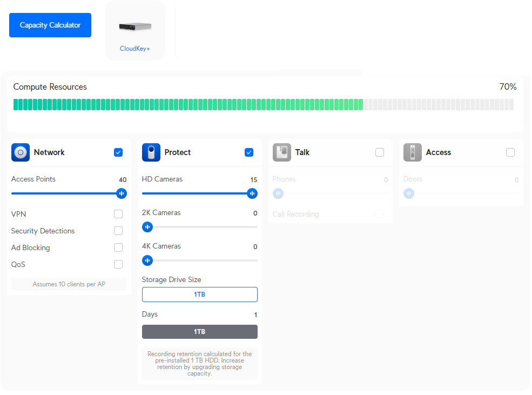Enable the Talk checkbox
This screenshot has height=395, width=532.
380,152
